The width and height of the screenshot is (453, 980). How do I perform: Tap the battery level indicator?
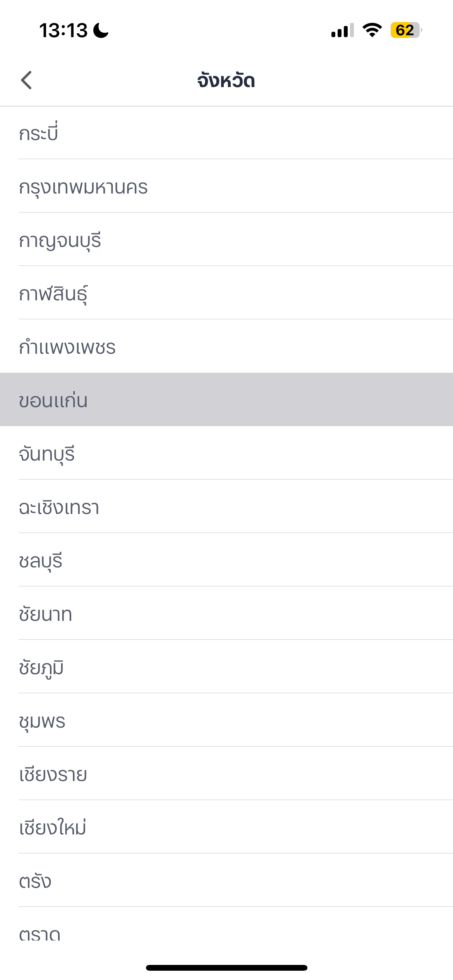[406, 30]
